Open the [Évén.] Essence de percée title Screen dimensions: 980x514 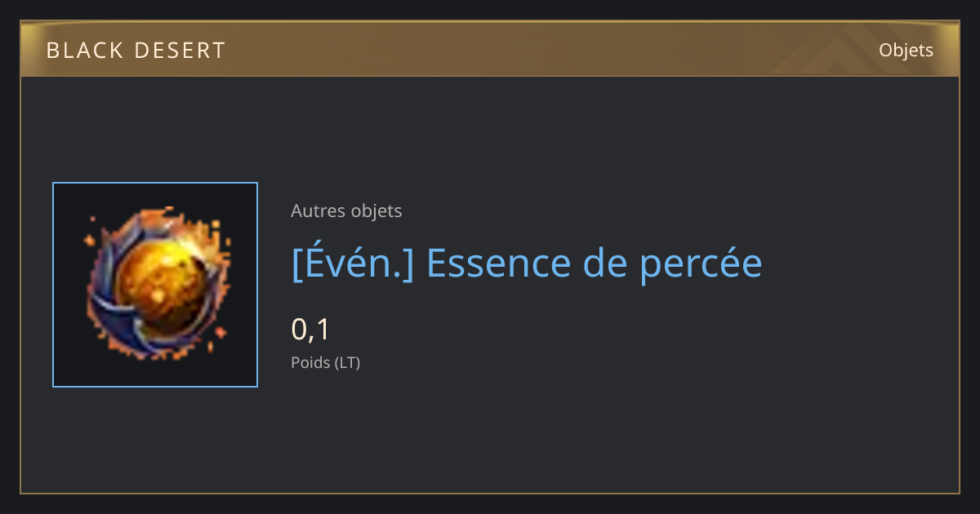pyautogui.click(x=527, y=264)
